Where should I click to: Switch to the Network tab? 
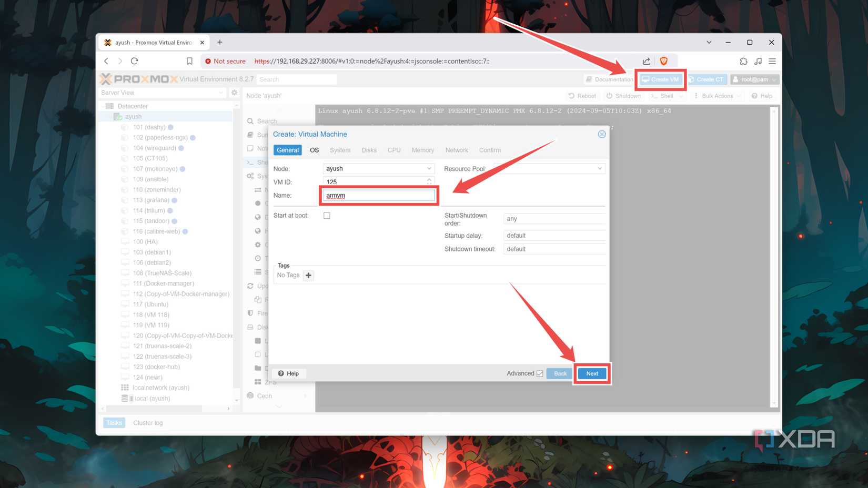pos(457,150)
